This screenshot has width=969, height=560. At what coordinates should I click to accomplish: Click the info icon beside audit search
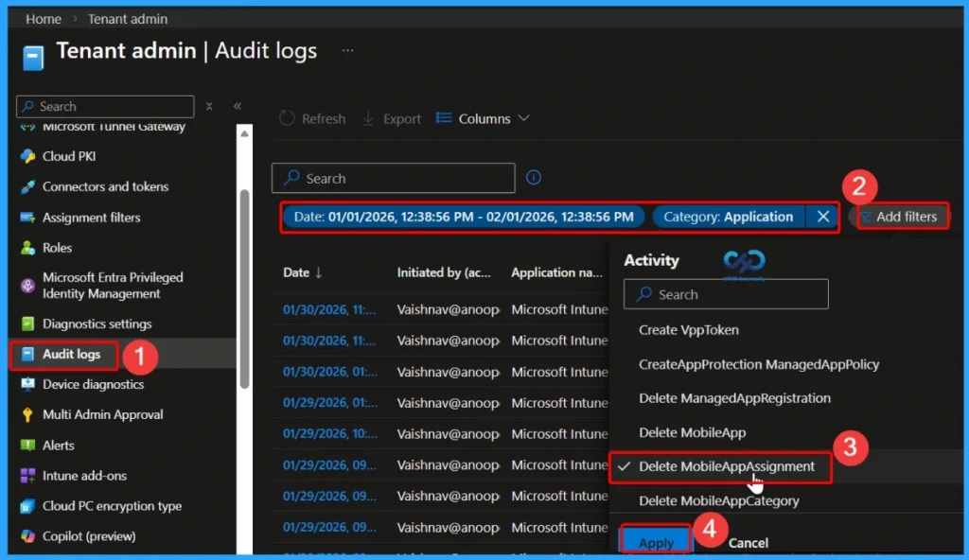(x=533, y=177)
